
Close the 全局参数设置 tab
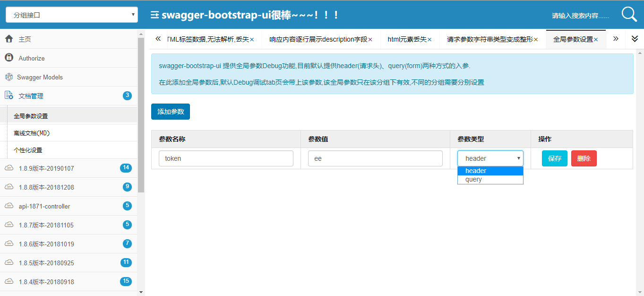[596, 40]
